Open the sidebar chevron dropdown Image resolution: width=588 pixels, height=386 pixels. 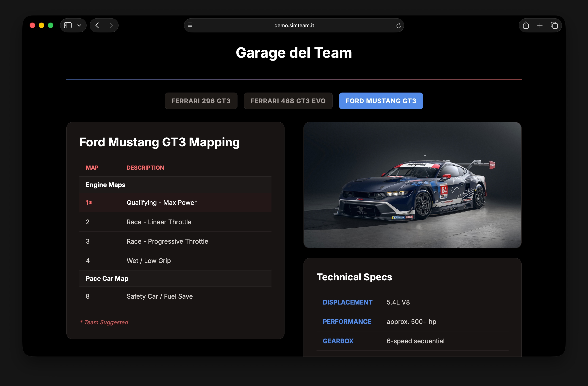click(80, 25)
